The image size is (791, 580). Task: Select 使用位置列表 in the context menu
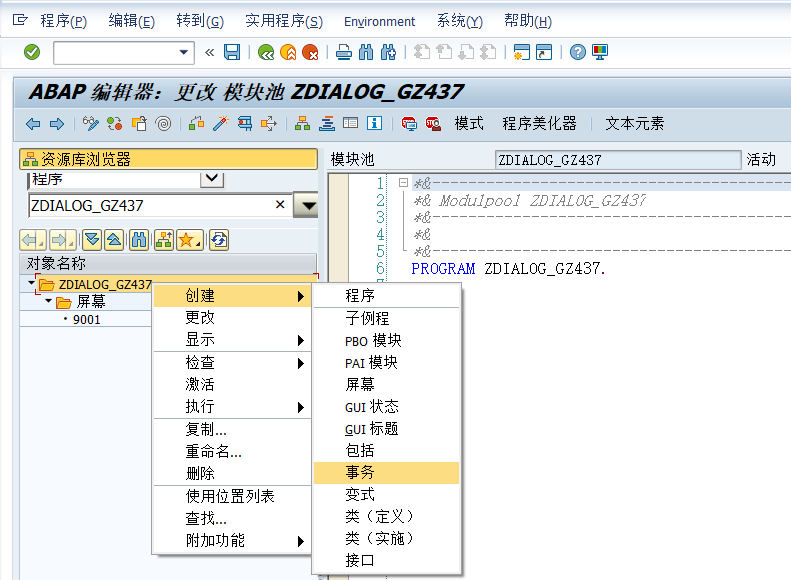tap(232, 496)
